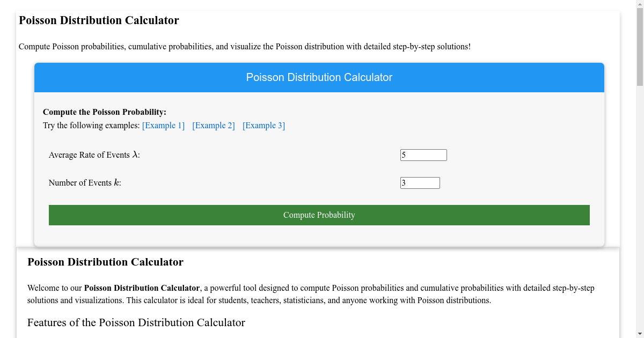Click the scrollbar down arrow

coord(640,334)
